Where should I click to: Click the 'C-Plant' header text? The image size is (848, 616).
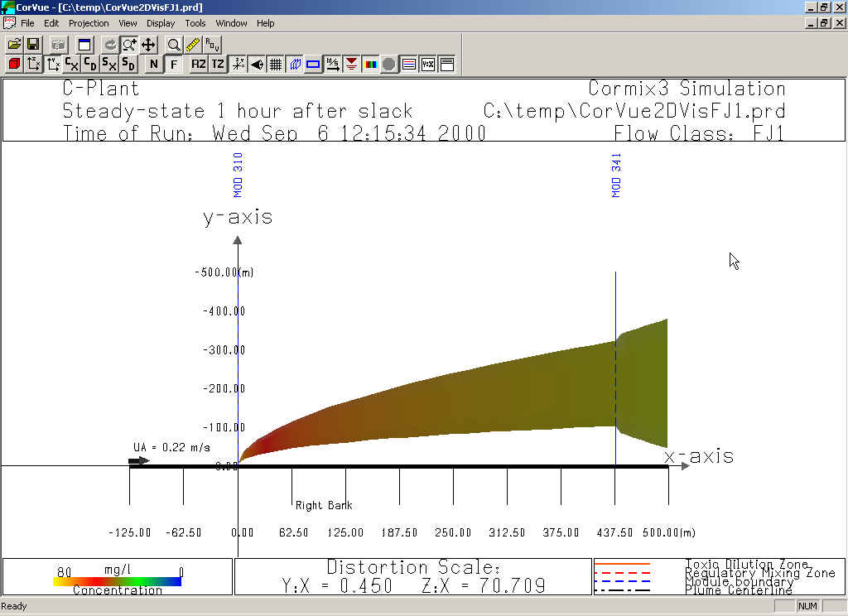[101, 88]
